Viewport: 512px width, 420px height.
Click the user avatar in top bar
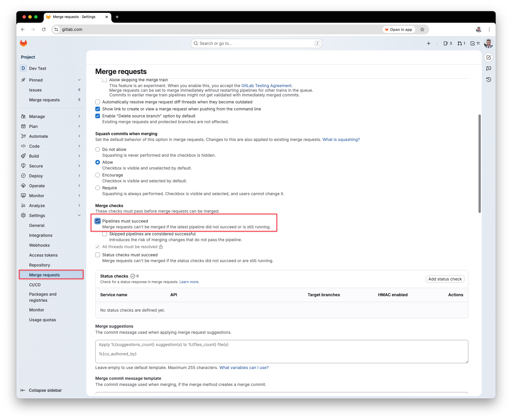[x=488, y=43]
